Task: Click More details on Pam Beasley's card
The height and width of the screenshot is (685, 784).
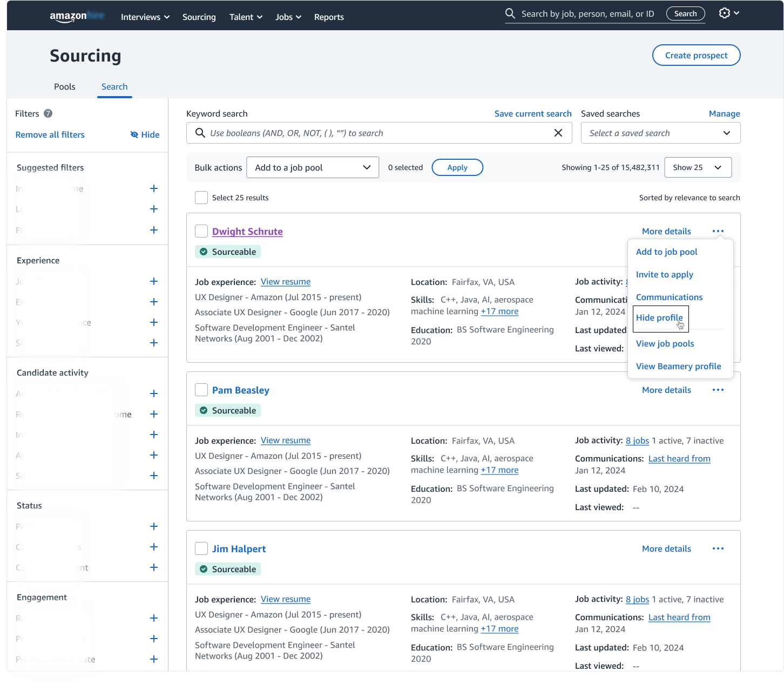Action: point(666,390)
